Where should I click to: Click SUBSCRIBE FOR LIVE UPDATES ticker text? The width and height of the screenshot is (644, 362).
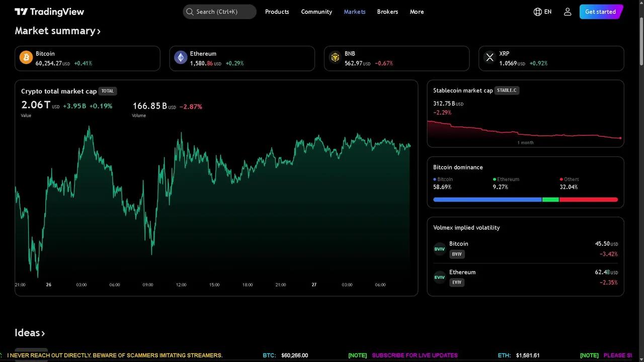(x=415, y=355)
